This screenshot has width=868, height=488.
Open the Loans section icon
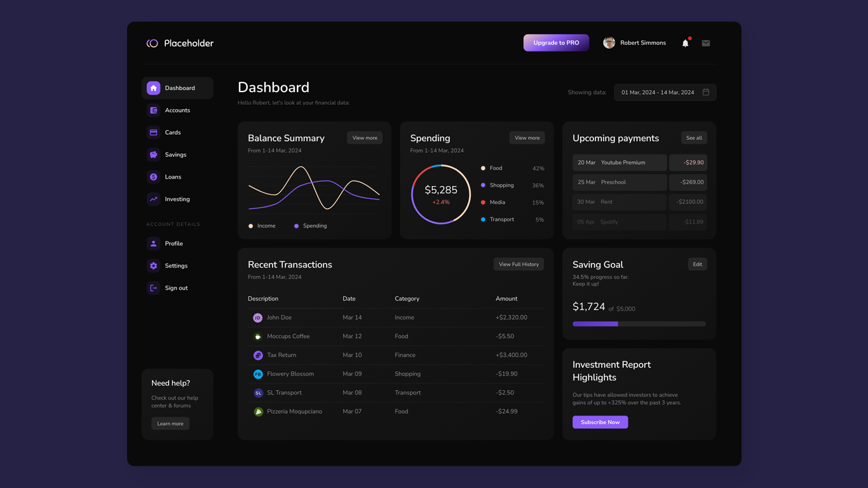[153, 177]
